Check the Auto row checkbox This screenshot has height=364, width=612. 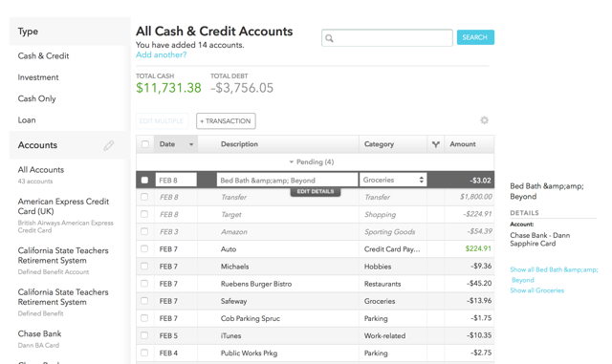tap(144, 248)
